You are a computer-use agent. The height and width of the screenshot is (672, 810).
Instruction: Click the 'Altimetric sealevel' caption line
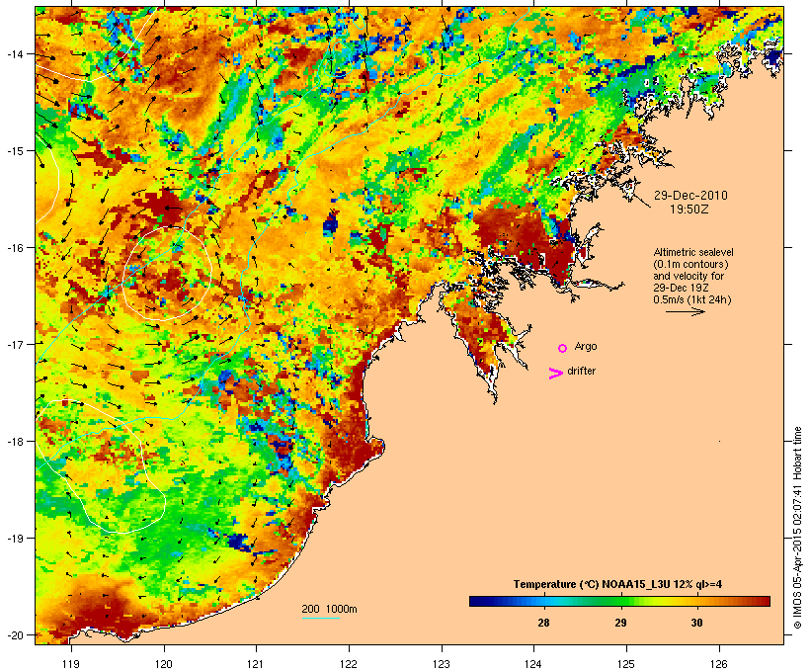click(693, 252)
